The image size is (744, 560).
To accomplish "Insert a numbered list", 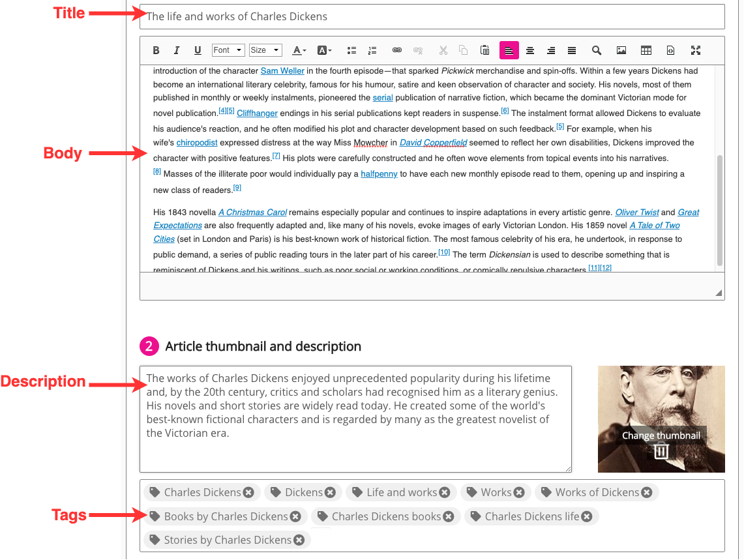I will click(372, 50).
